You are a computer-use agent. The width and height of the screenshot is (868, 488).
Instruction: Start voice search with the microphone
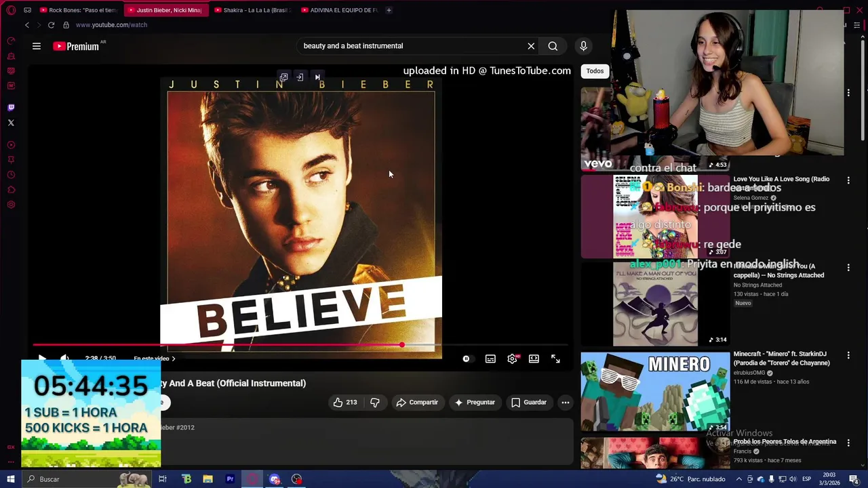tap(583, 46)
